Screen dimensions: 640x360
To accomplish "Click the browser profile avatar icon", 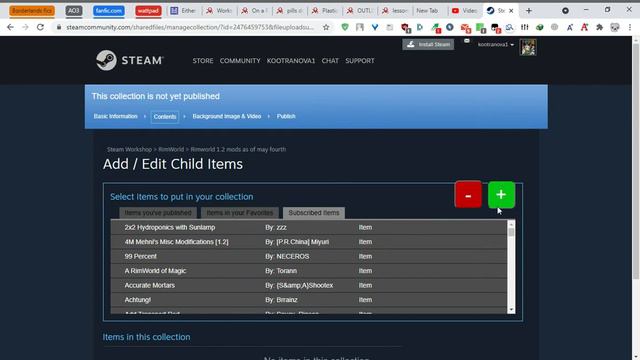I will click(615, 27).
